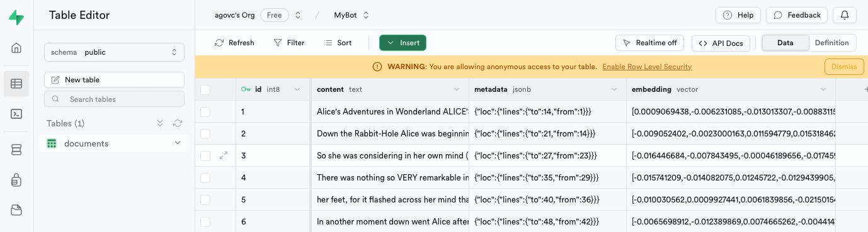Open the id column header dropdown
Image resolution: width=868 pixels, height=232 pixels.
tap(298, 89)
